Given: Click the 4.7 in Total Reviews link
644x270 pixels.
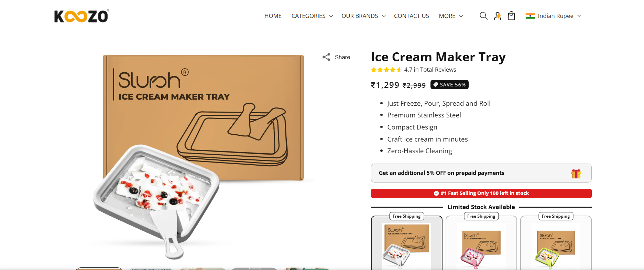Looking at the screenshot, I should 430,70.
